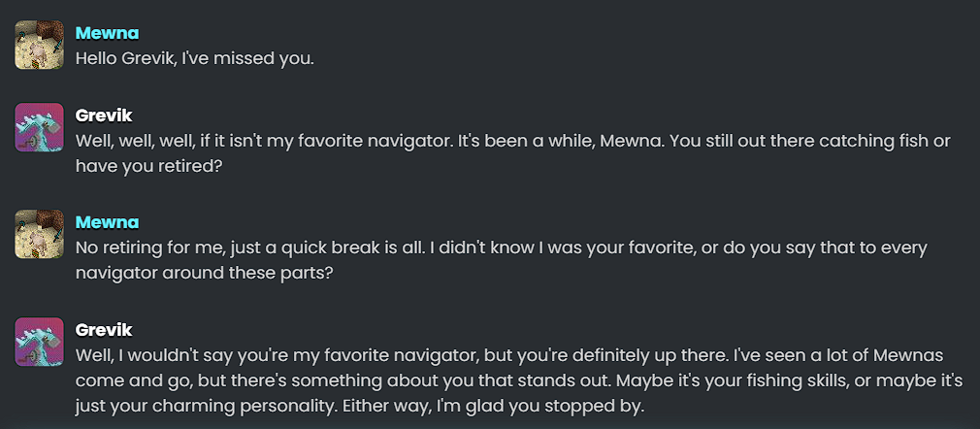Click the line starting 'Well, I wouldn't say you're'
The height and width of the screenshot is (429, 980).
[x=508, y=356]
